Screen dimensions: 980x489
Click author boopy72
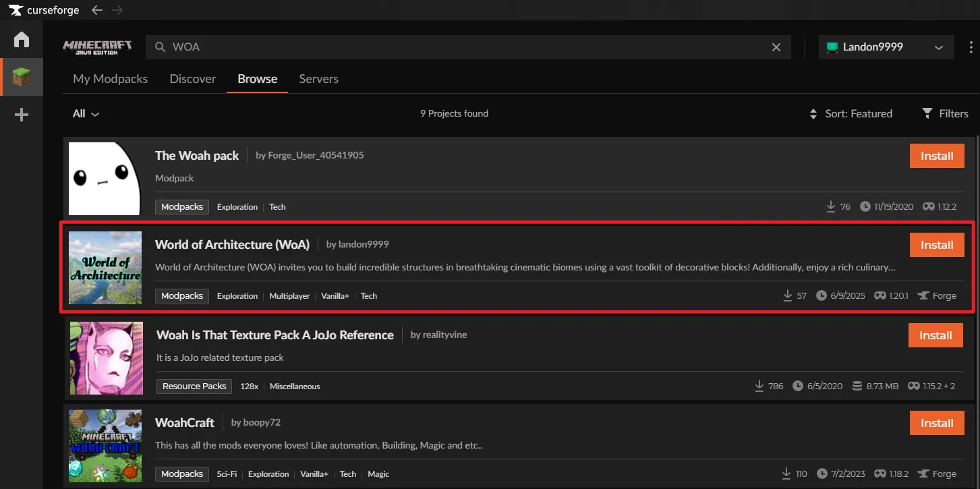[262, 422]
